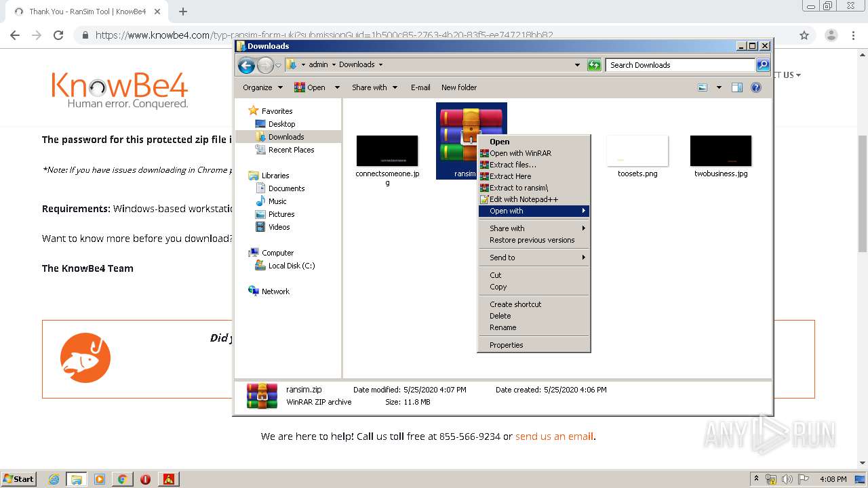Open Chrome menu three dots

click(x=854, y=35)
